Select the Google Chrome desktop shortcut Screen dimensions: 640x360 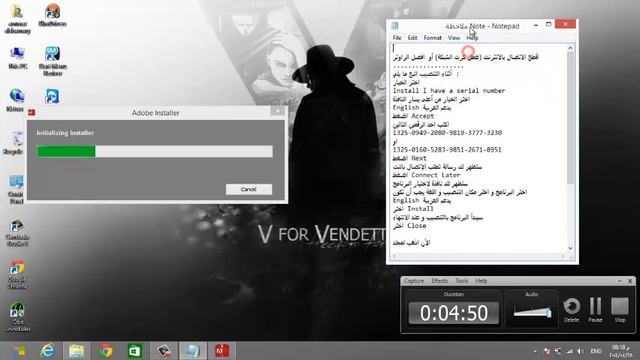click(17, 274)
